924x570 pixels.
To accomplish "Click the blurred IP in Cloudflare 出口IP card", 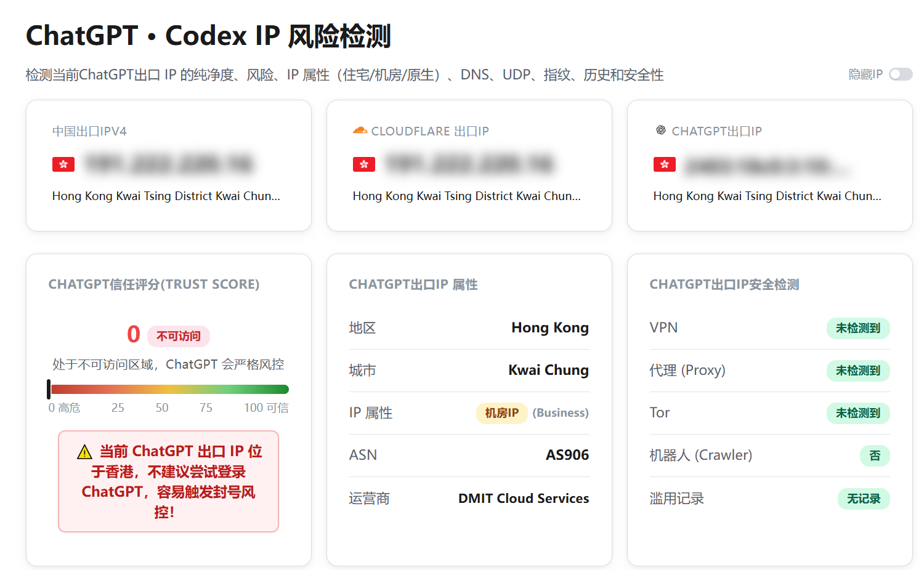I will tap(469, 164).
